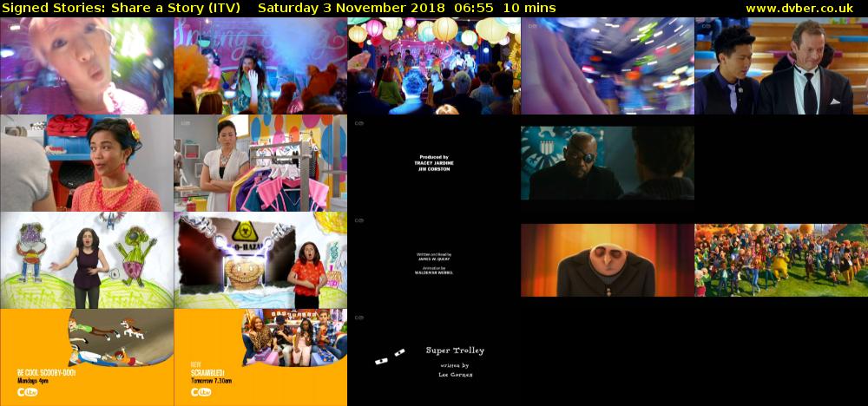Click the Scrambled! Tomorrow 7.30am promo text
This screenshot has height=406, width=868.
click(x=211, y=373)
